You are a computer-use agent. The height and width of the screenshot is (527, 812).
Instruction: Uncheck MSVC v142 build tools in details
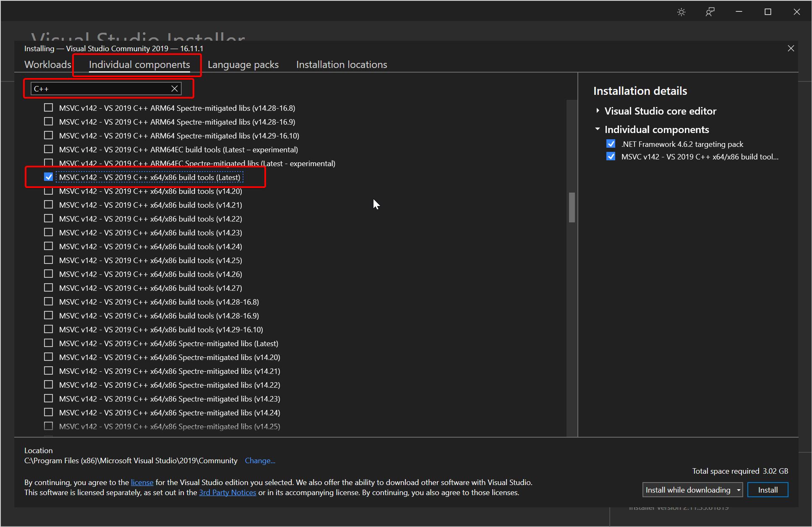tap(611, 157)
